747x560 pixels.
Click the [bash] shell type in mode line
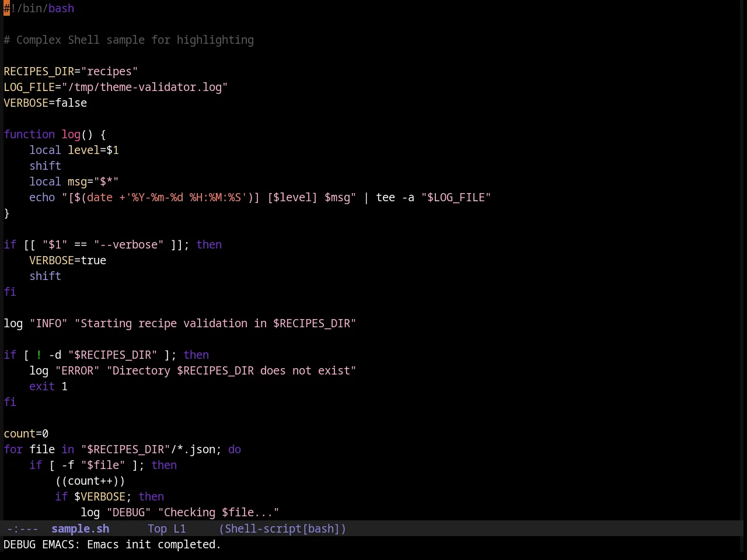(321, 529)
